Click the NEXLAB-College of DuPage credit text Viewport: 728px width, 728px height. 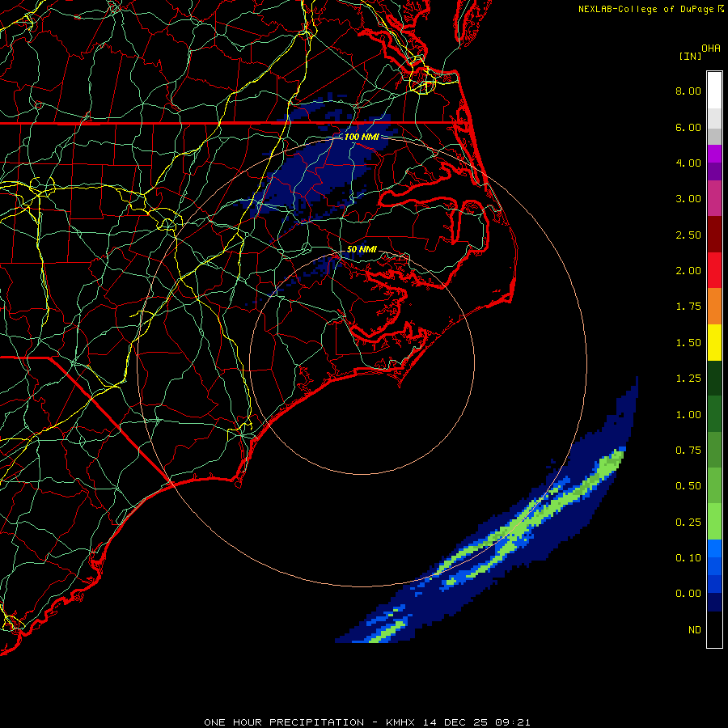click(645, 9)
